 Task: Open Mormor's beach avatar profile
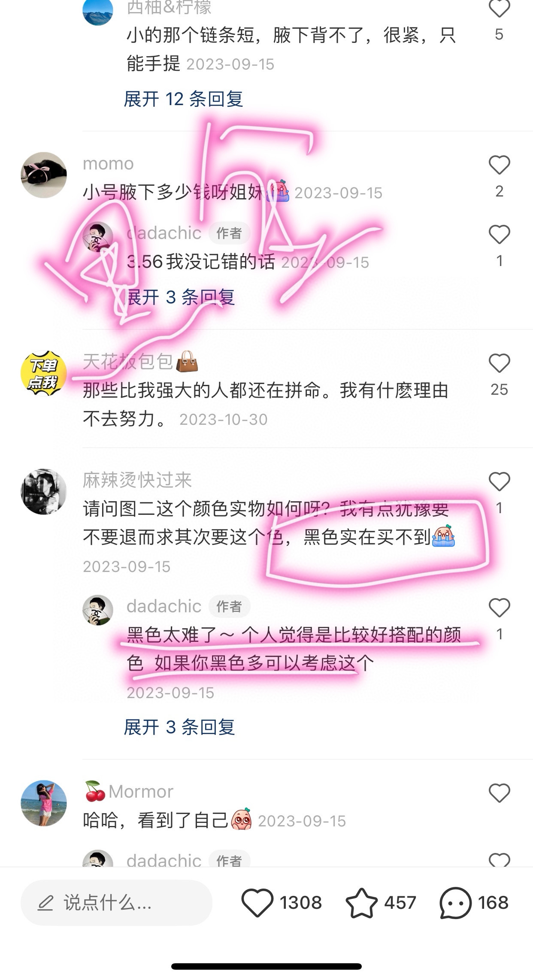pyautogui.click(x=44, y=803)
